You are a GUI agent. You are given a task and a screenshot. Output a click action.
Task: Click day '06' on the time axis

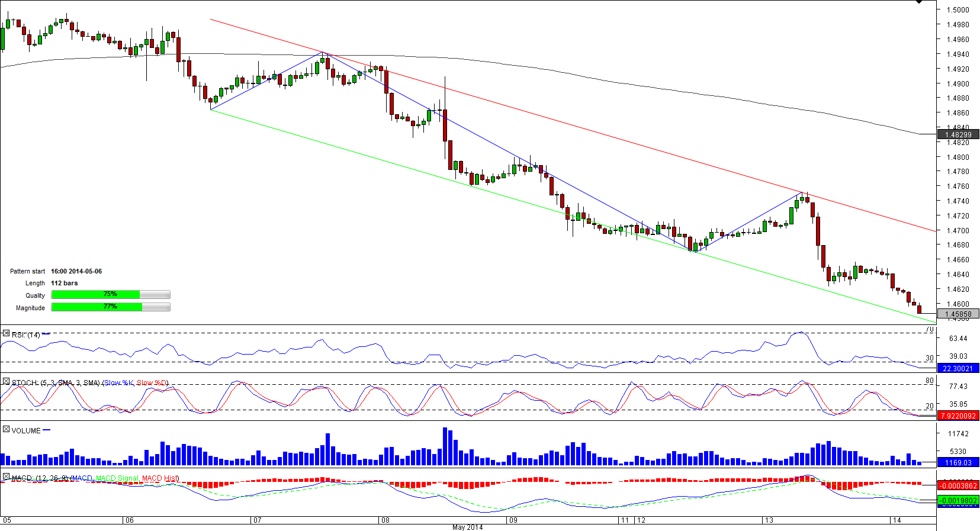coord(130,520)
